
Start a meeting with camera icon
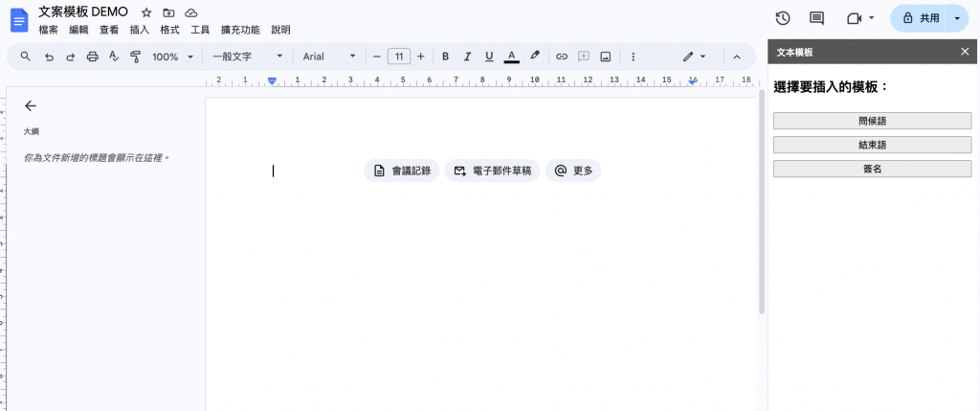click(x=854, y=18)
